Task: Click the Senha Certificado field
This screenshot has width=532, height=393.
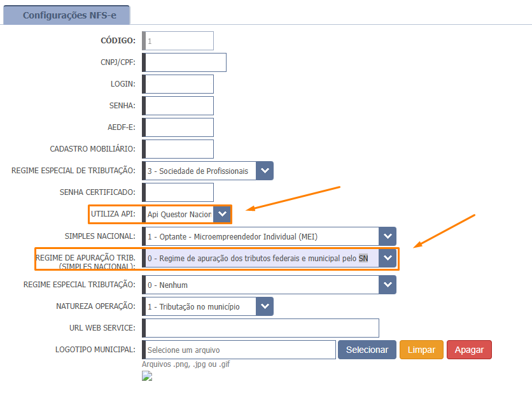Action: [179, 192]
